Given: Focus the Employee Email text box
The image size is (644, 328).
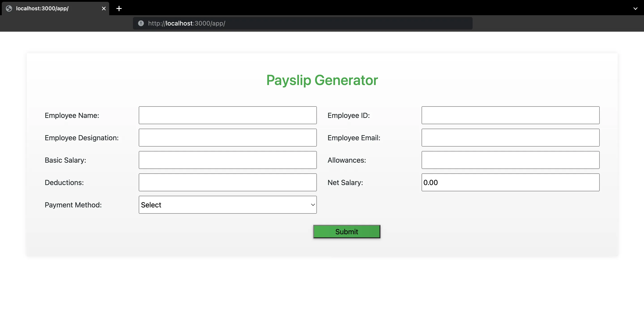Looking at the screenshot, I should pyautogui.click(x=510, y=138).
